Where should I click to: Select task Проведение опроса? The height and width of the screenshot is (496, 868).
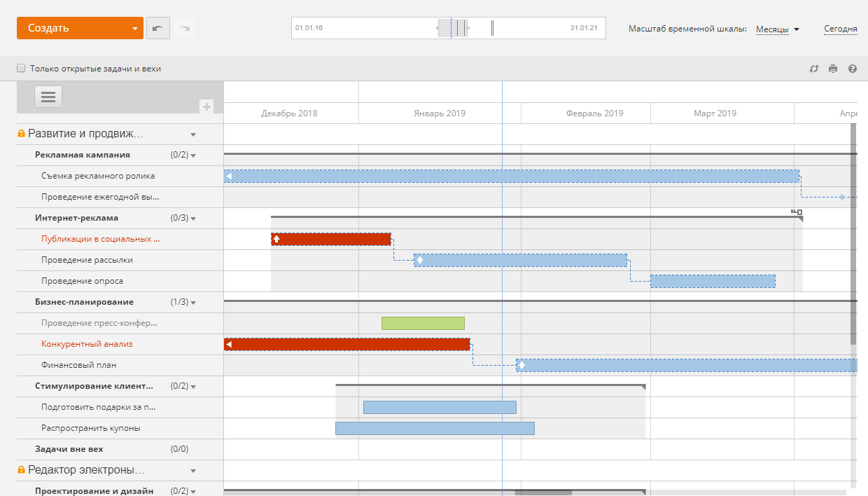point(82,281)
